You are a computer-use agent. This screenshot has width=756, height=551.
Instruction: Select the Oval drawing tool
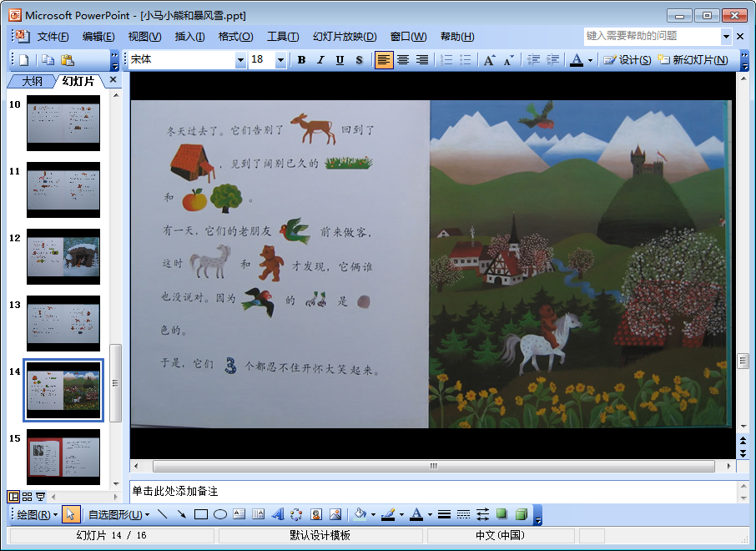(x=220, y=515)
